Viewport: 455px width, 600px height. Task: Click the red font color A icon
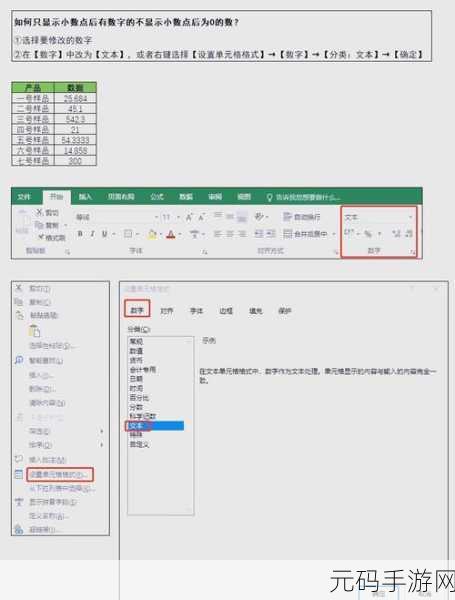tap(171, 234)
